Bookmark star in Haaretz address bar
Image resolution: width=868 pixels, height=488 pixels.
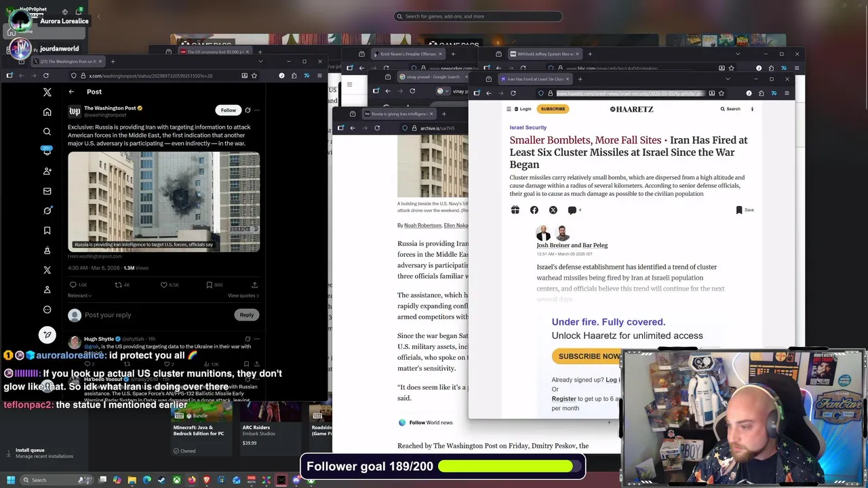(721, 93)
